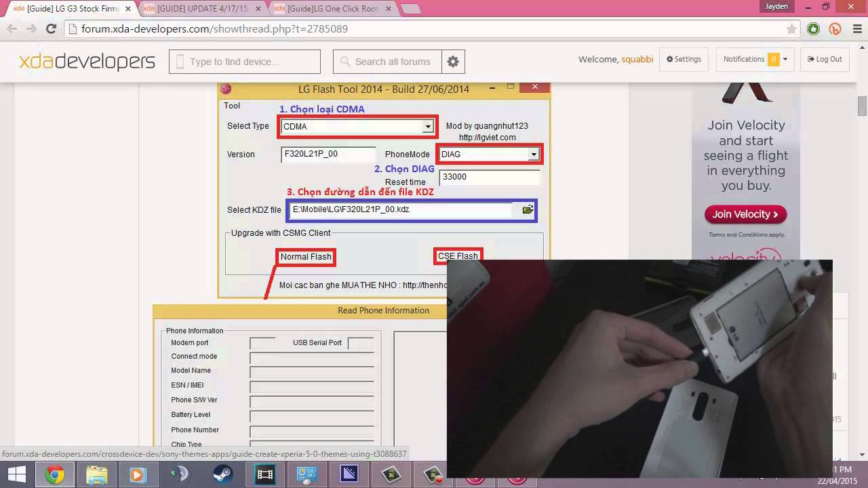Click the Terms and Conditions apply link

coord(747,235)
